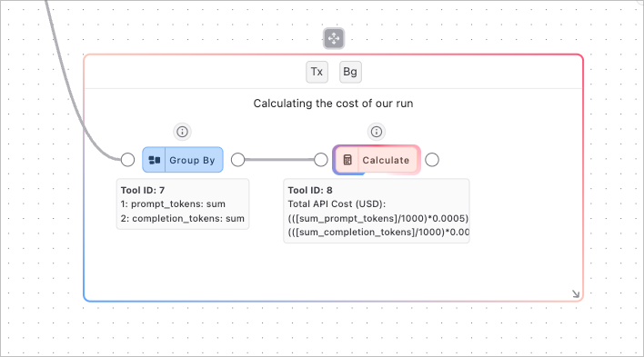Select the Calculate tool calculator icon

click(x=347, y=160)
